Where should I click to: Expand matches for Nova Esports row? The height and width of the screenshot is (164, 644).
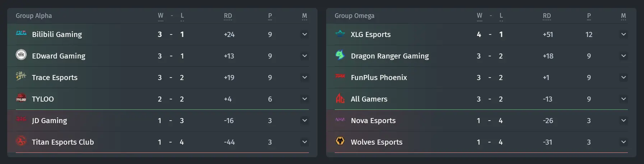[x=624, y=121]
